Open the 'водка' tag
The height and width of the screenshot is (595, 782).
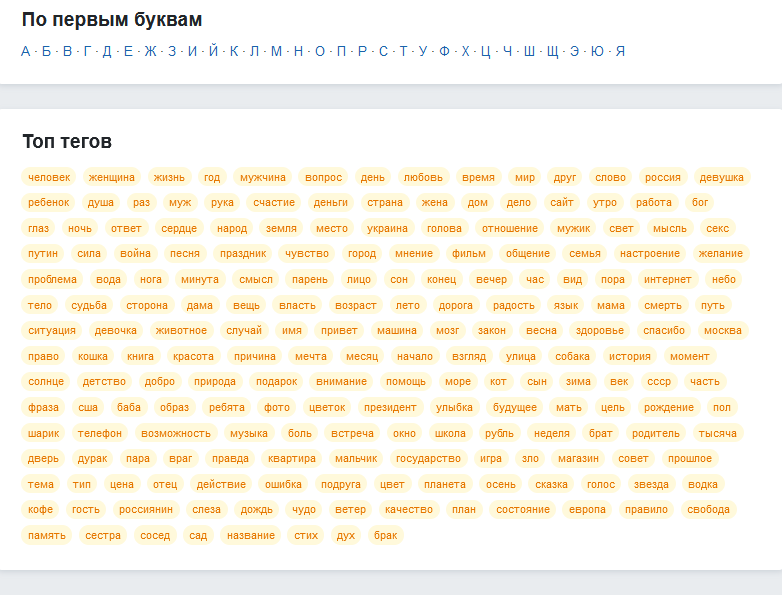tap(703, 484)
